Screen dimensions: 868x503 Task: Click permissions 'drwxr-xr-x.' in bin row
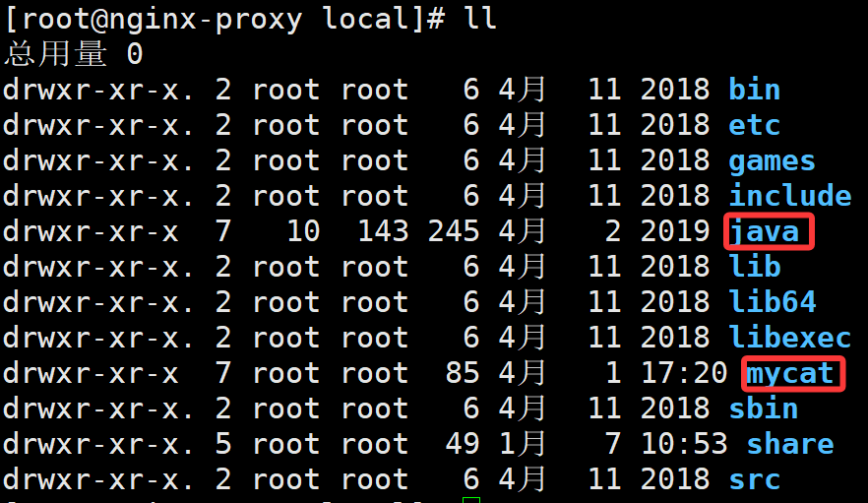[x=98, y=90]
